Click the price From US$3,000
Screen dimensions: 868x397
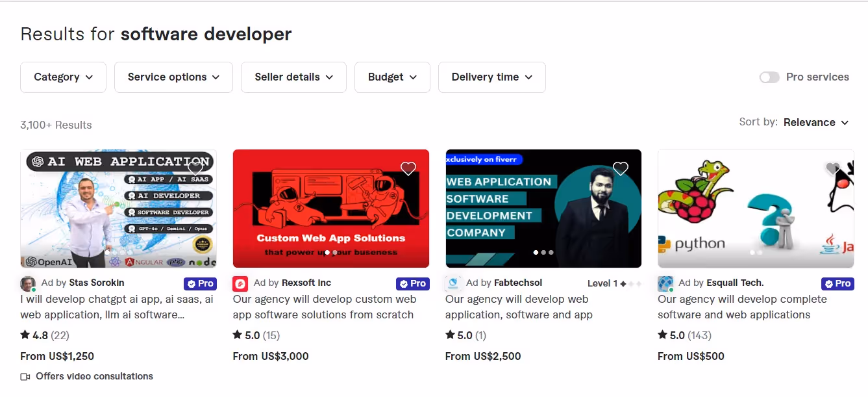point(271,356)
